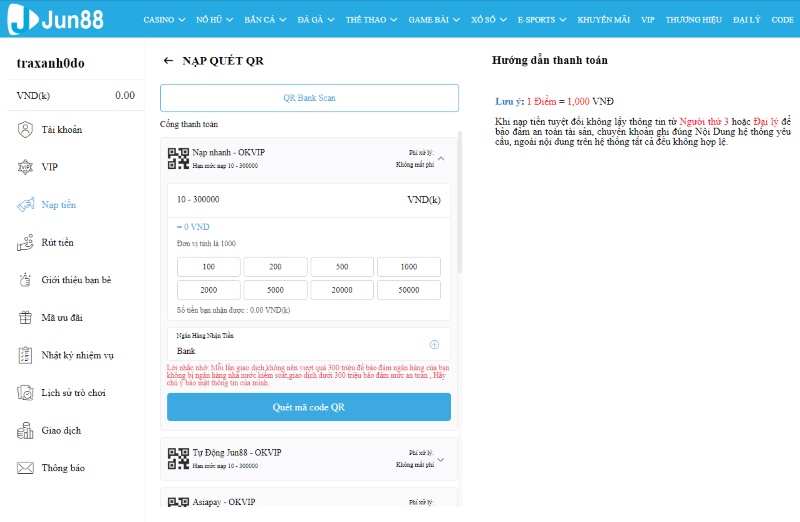
Task: Open the XỔ SỐ dropdown menu
Action: click(x=489, y=19)
